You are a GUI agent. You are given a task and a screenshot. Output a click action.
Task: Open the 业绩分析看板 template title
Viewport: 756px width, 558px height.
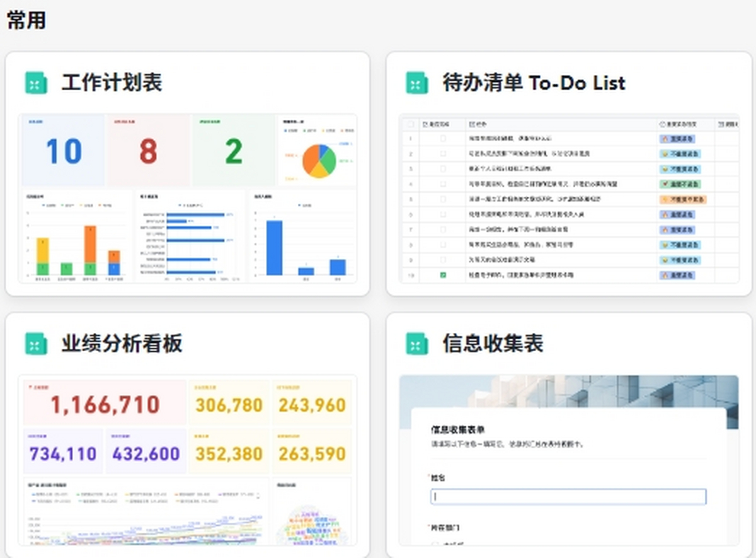(x=122, y=344)
